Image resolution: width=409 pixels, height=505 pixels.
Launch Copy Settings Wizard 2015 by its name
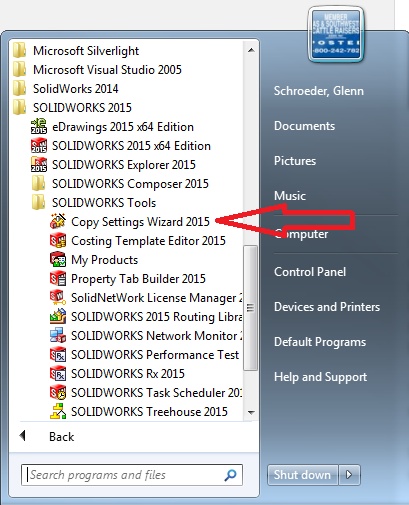pos(140,222)
